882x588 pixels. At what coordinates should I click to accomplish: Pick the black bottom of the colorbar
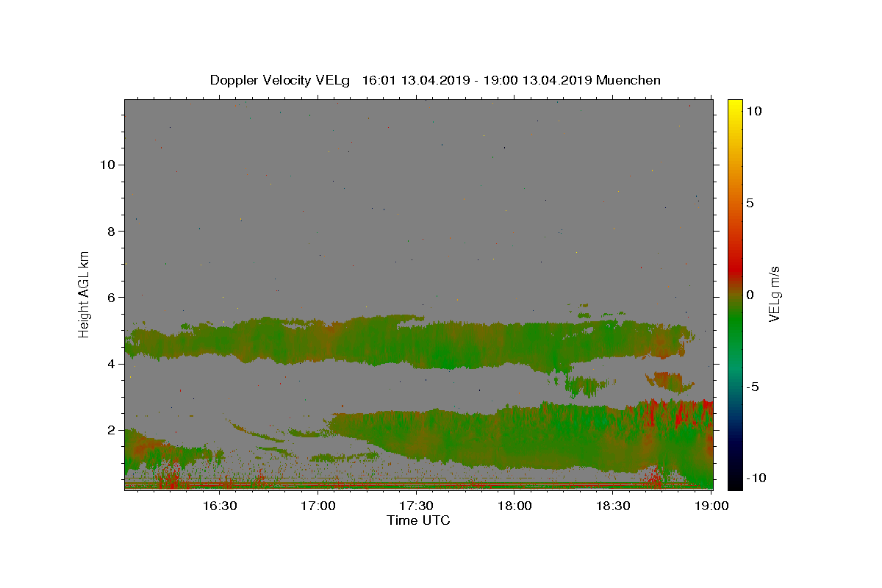[734, 484]
